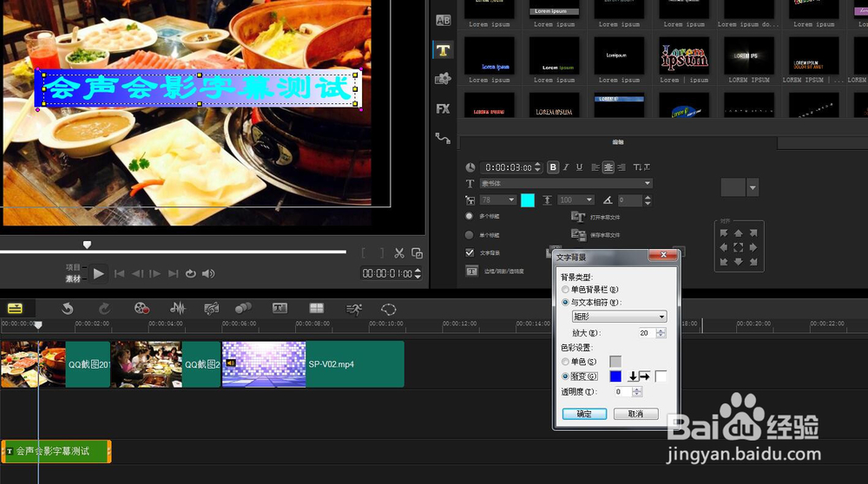The height and width of the screenshot is (484, 868).
Task: Click the Enlarge preview window icon
Action: (417, 253)
